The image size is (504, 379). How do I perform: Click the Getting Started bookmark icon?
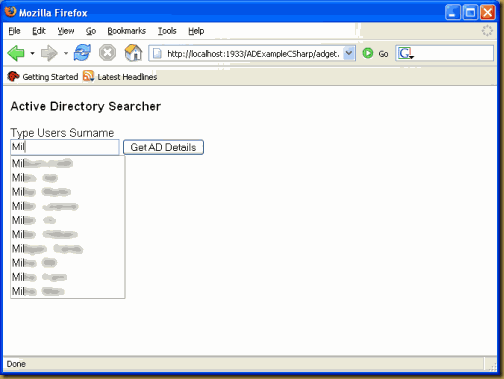coord(13,76)
